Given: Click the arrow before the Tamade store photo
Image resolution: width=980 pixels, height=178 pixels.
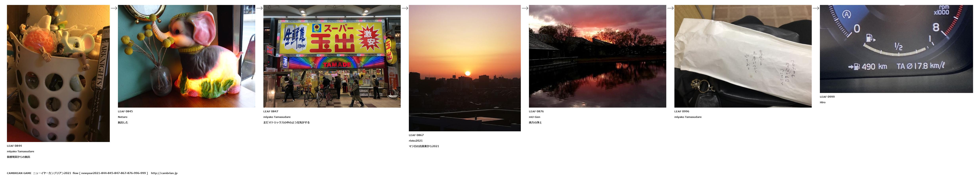Looking at the screenshot, I should (259, 8).
